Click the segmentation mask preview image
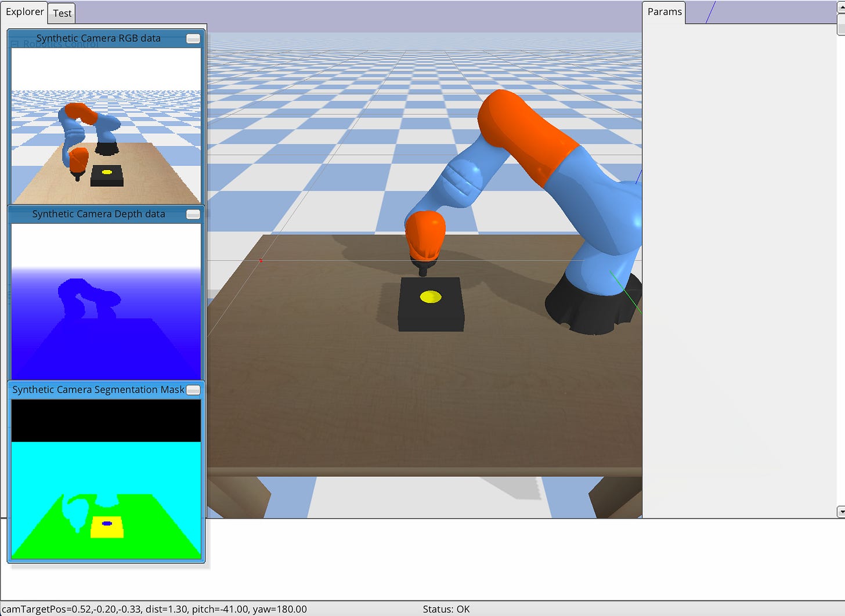845x616 pixels. click(x=106, y=479)
